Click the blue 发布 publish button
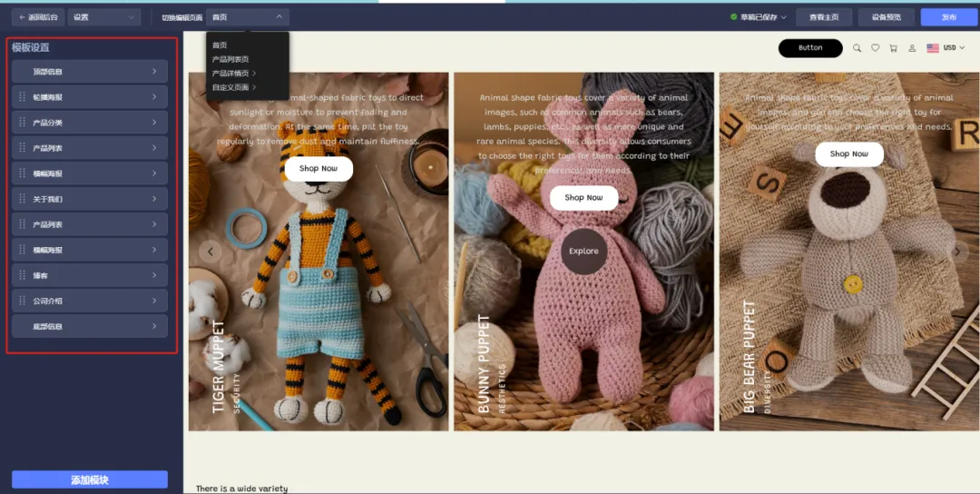The width and height of the screenshot is (980, 494). pyautogui.click(x=948, y=17)
